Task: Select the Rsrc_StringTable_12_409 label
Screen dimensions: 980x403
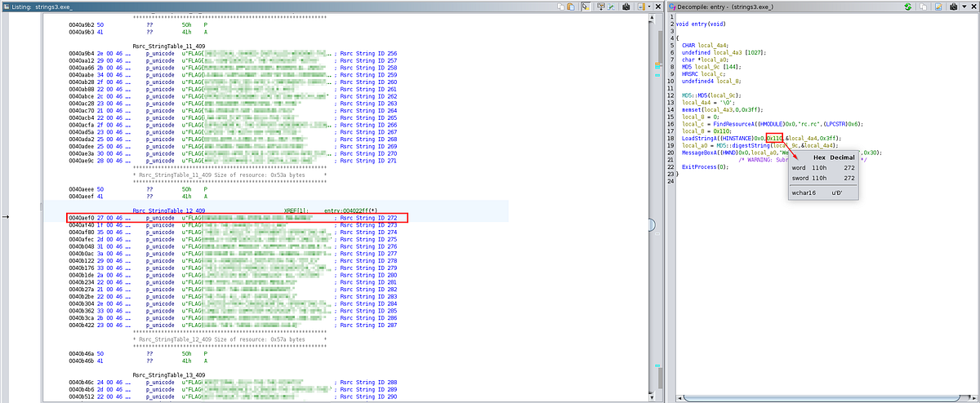Action: [168, 211]
